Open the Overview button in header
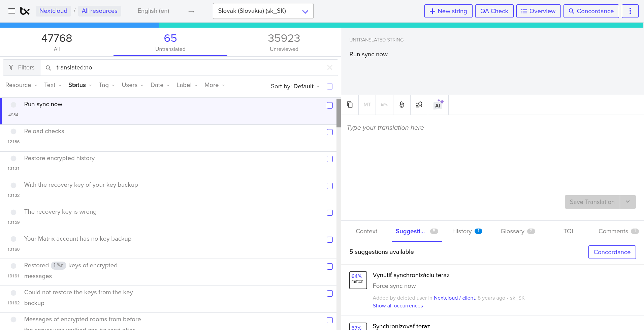The image size is (644, 330). pos(538,11)
